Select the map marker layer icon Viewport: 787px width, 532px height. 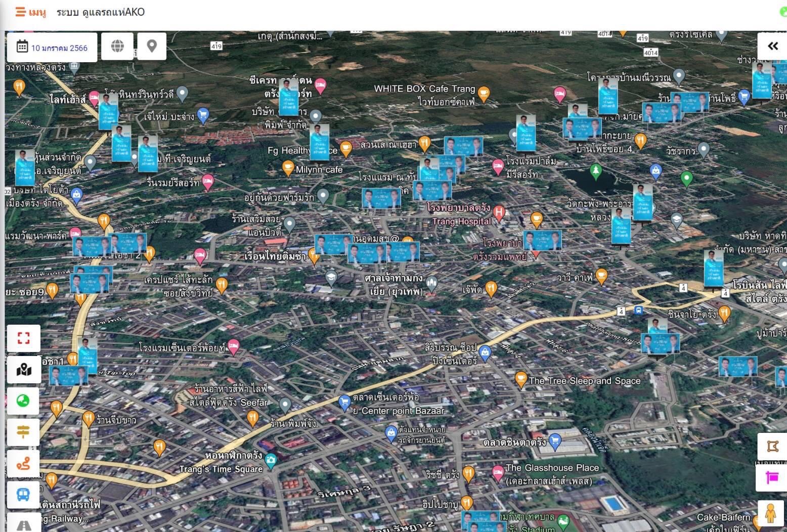click(23, 370)
